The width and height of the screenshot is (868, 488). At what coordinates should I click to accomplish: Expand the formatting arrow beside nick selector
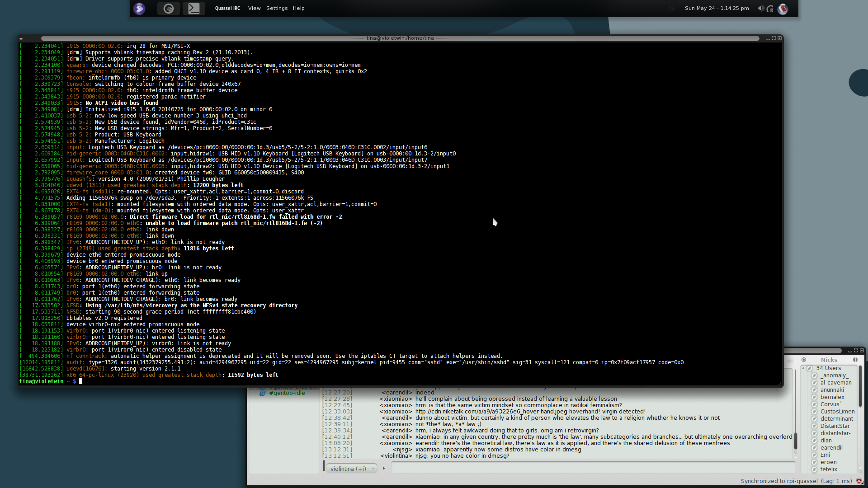pos(384,469)
